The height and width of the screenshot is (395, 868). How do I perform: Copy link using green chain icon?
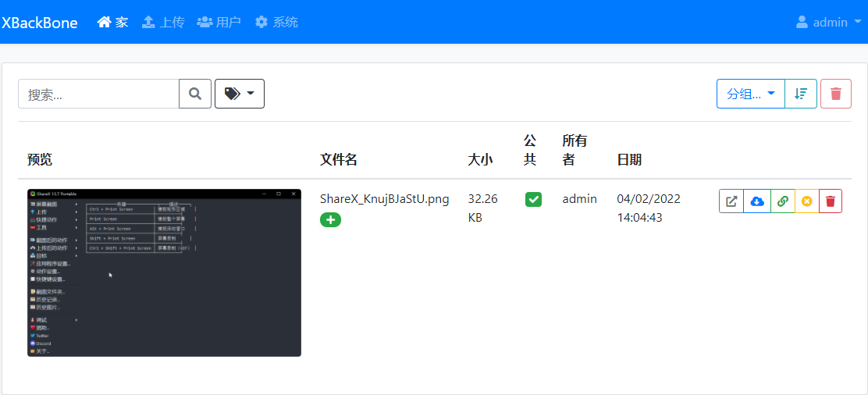click(782, 201)
